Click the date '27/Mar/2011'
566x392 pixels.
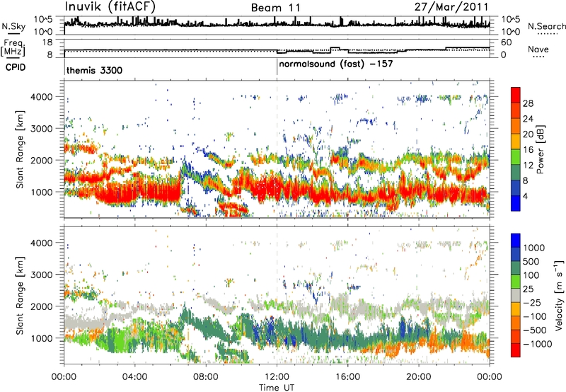pos(451,6)
